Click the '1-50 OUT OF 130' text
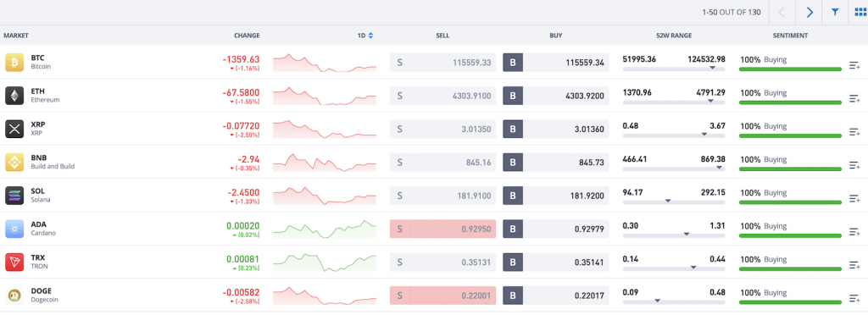 pos(732,12)
